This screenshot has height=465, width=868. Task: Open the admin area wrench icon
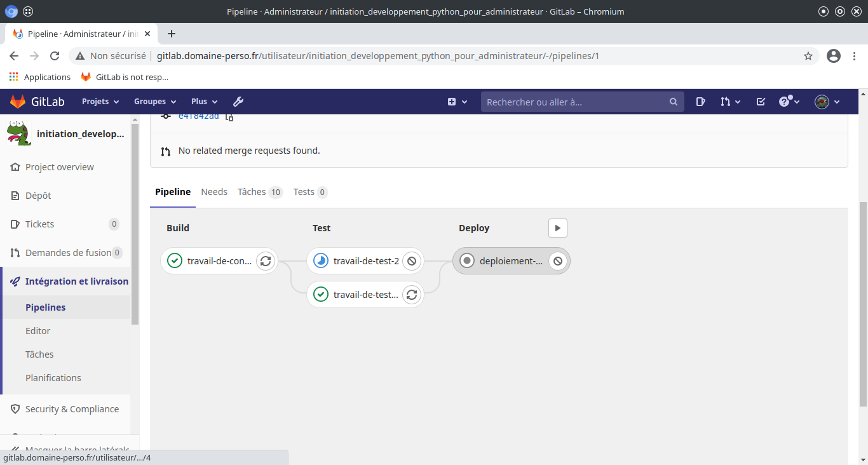[238, 102]
